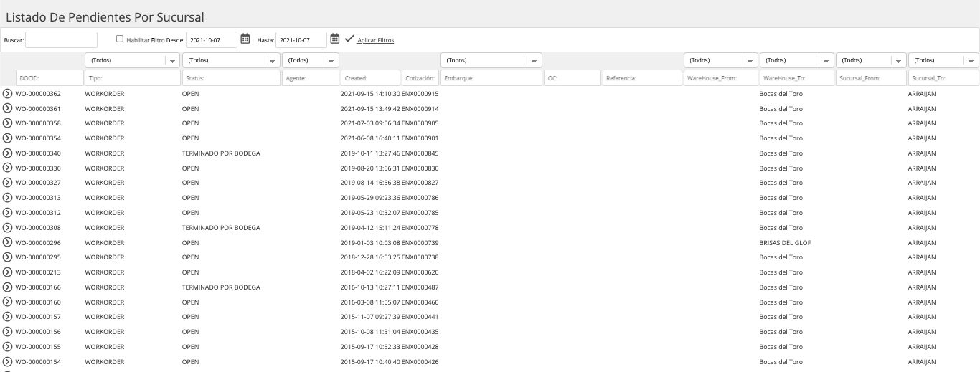
Task: Expand row WO-000000313 with its arrow icon
Action: [x=7, y=198]
